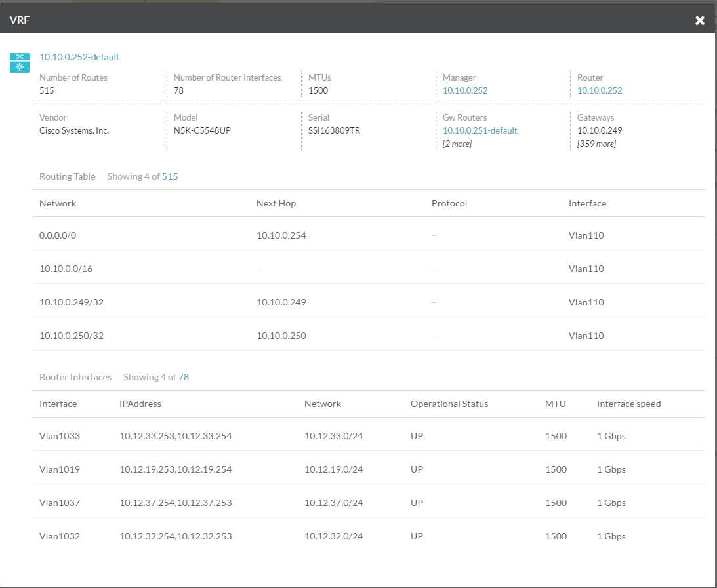This screenshot has height=588, width=717.
Task: Click the Router Interfaces section heading
Action: point(75,377)
